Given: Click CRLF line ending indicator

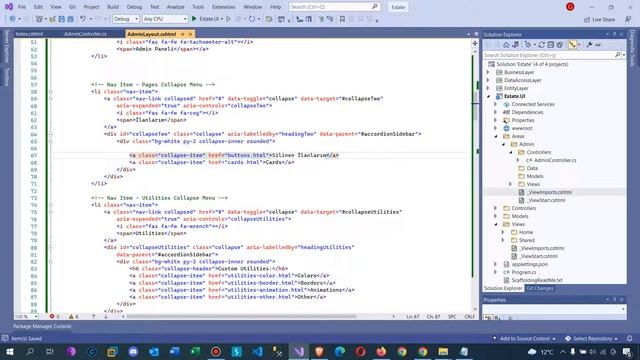Looking at the screenshot, I should (469, 316).
